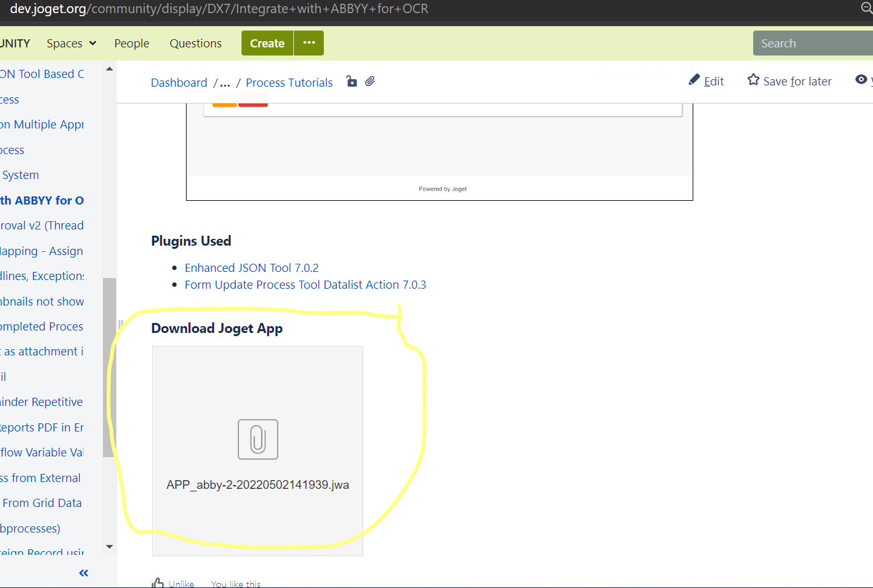Open sidebar page 'roval v2 (Thread'
This screenshot has height=588, width=873.
(42, 226)
